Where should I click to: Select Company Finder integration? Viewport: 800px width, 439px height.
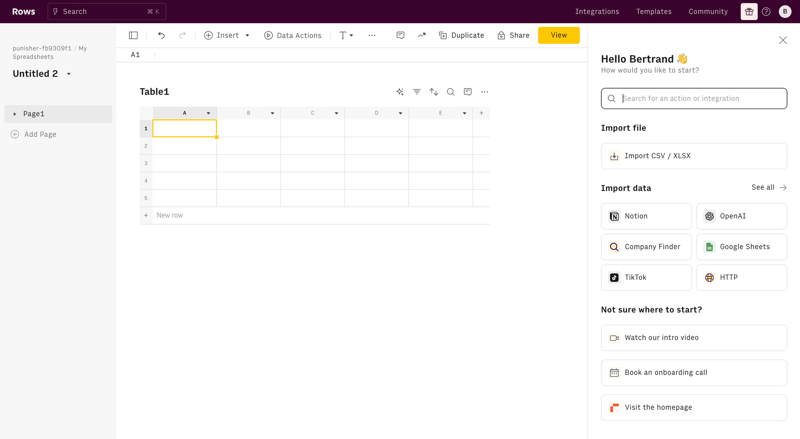click(x=646, y=247)
